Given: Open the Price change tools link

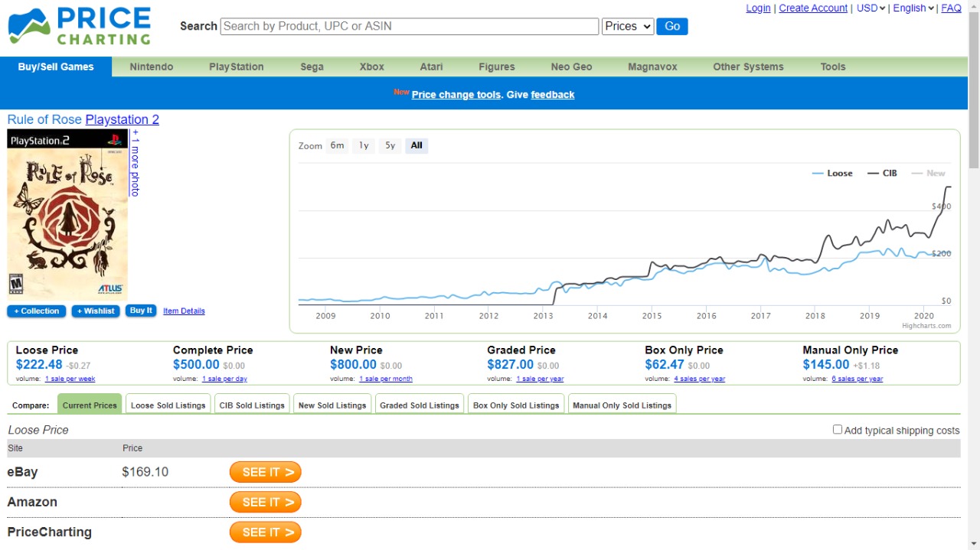Looking at the screenshot, I should pos(456,95).
